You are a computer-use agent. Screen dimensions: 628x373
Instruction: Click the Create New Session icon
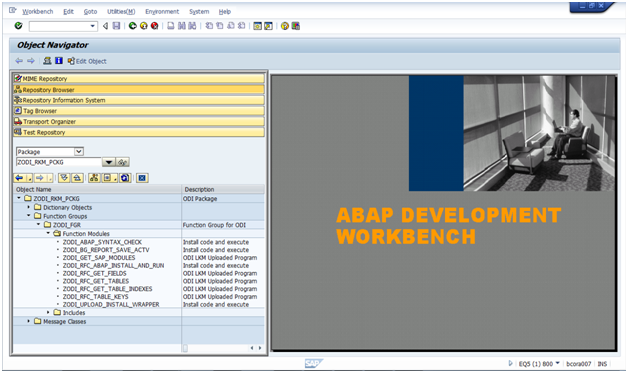pyautogui.click(x=258, y=26)
